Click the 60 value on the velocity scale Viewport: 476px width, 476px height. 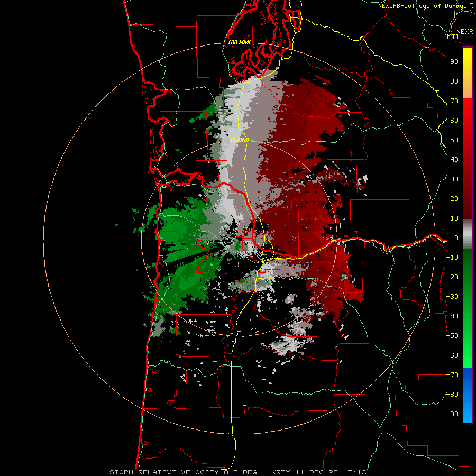coord(454,121)
